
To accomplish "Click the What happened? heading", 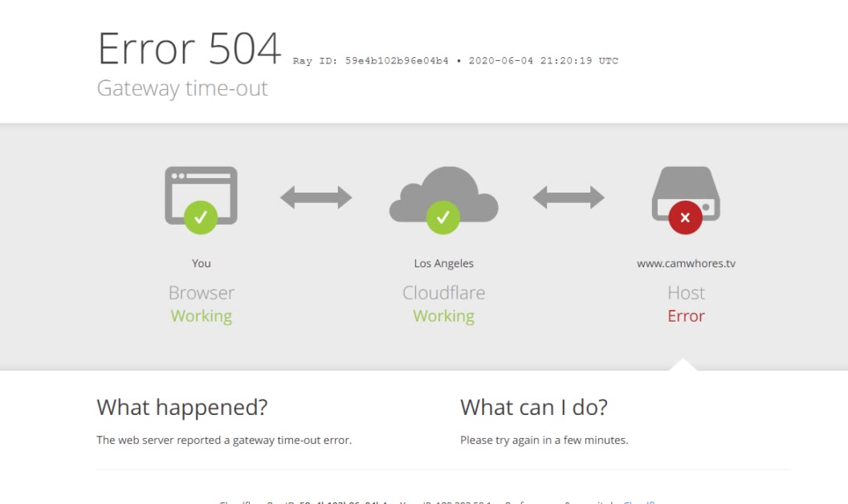I will [182, 407].
